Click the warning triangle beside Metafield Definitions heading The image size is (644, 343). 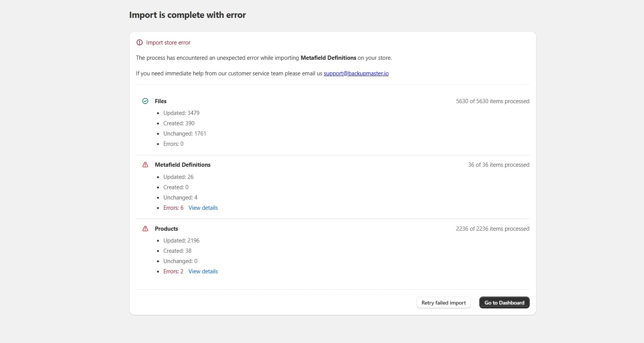tap(145, 165)
